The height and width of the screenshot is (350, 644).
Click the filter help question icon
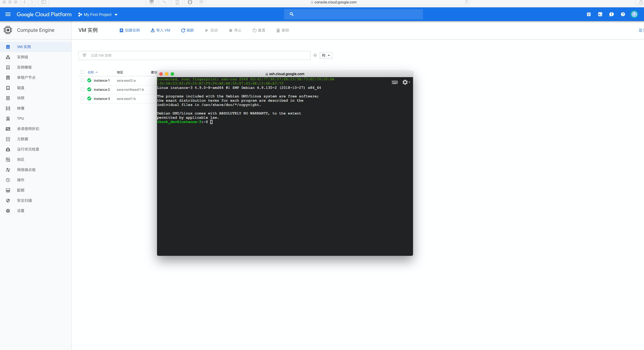[x=315, y=55]
